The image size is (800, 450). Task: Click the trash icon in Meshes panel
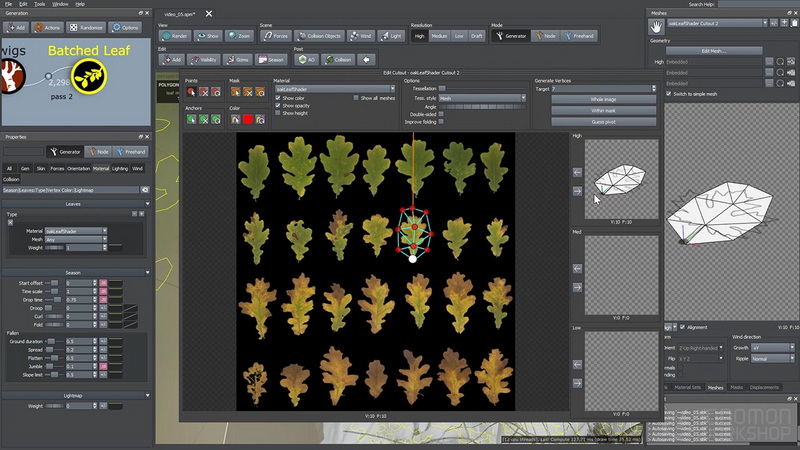click(x=794, y=23)
